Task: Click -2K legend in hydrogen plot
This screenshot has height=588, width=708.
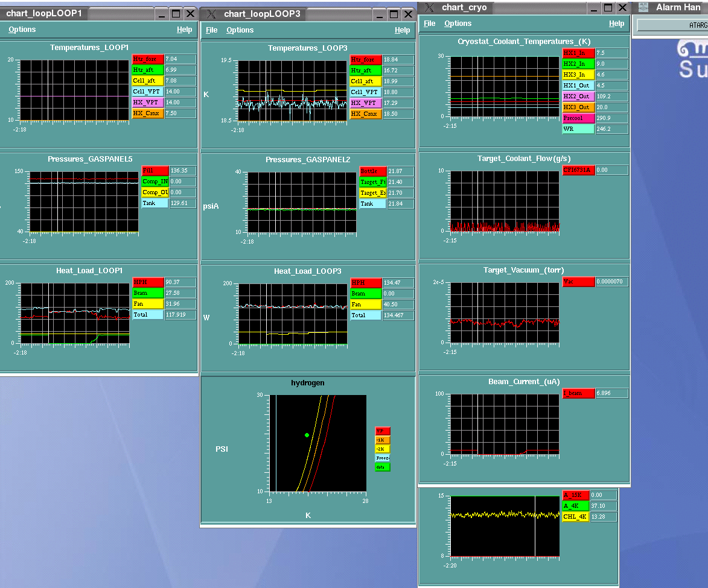Action: point(383,449)
